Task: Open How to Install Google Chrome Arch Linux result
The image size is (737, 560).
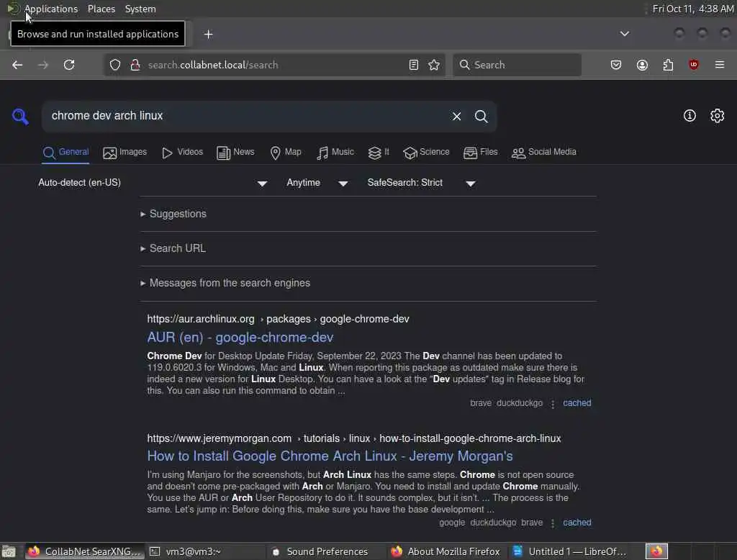Action: coord(330,456)
